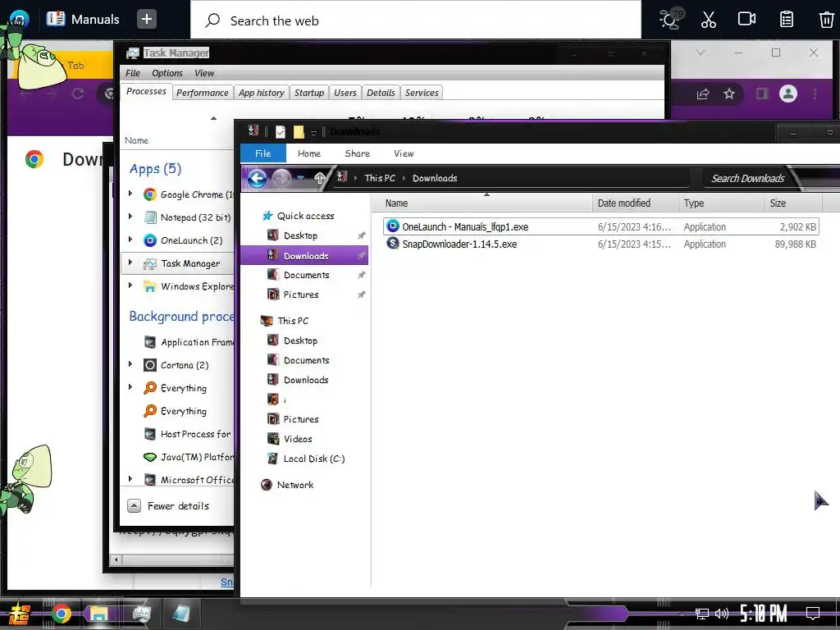Click Chrome share page icon
Viewport: 840px width, 630px height.
[703, 94]
